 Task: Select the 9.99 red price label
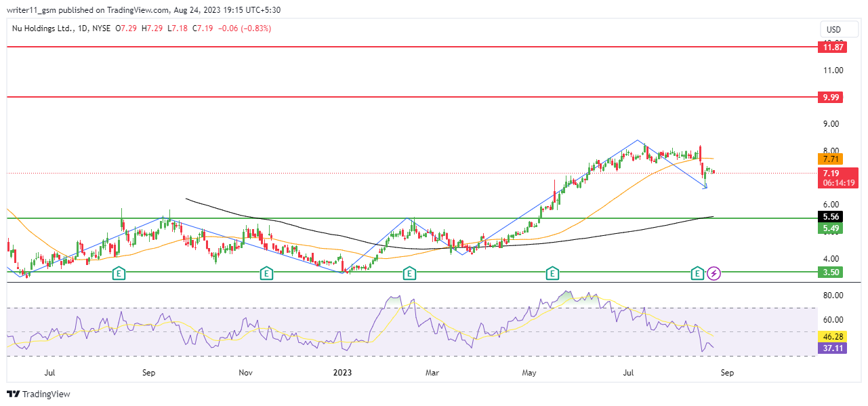click(830, 97)
